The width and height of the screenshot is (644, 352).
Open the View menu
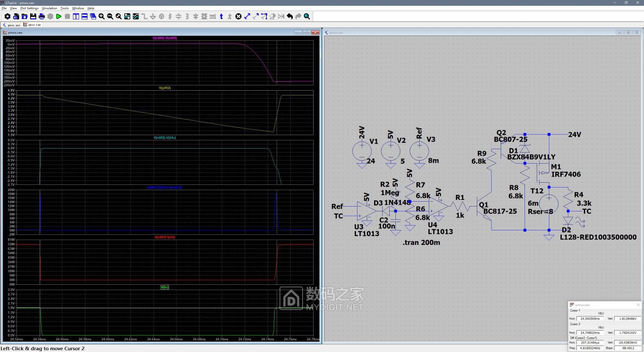(x=13, y=8)
